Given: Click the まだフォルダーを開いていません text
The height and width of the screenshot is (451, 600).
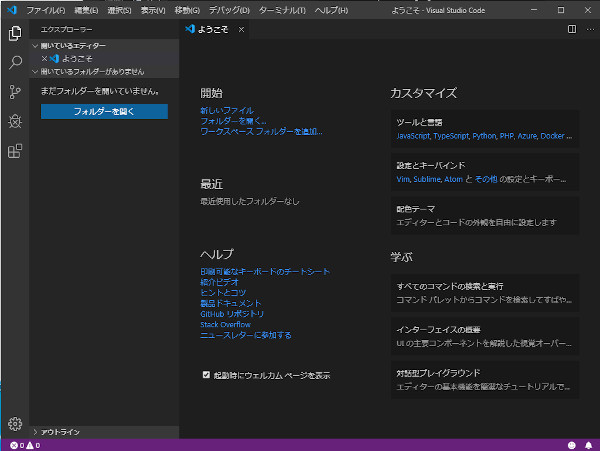Looking at the screenshot, I should [99, 91].
